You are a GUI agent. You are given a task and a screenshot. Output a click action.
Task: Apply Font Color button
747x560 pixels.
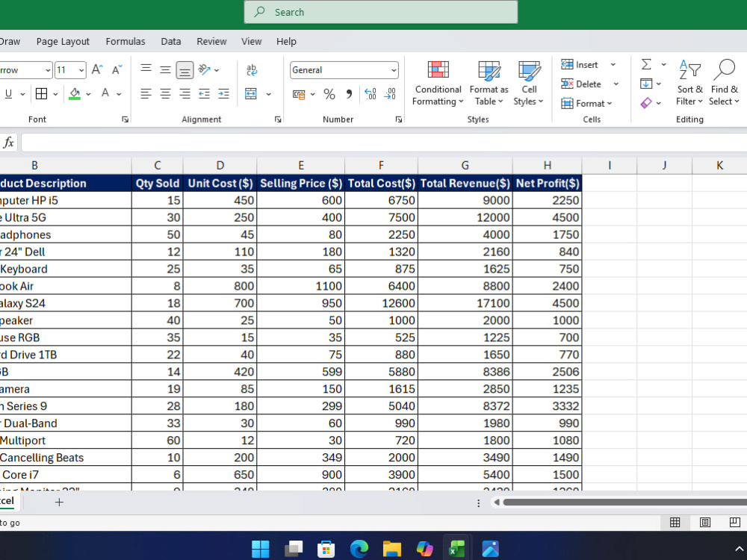(105, 93)
